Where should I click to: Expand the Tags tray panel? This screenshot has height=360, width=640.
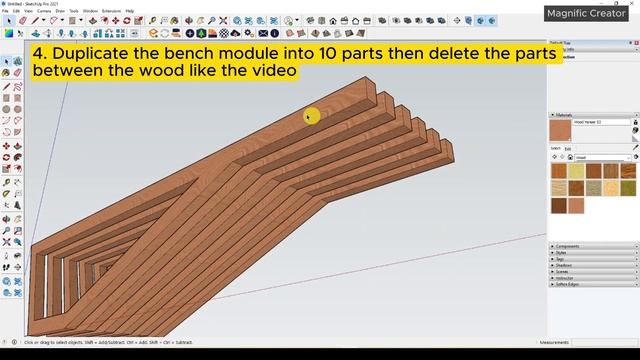pyautogui.click(x=594, y=259)
